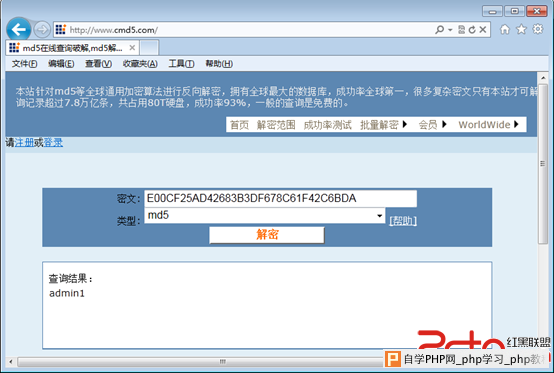Click the 密文 hash input field

pos(281,199)
